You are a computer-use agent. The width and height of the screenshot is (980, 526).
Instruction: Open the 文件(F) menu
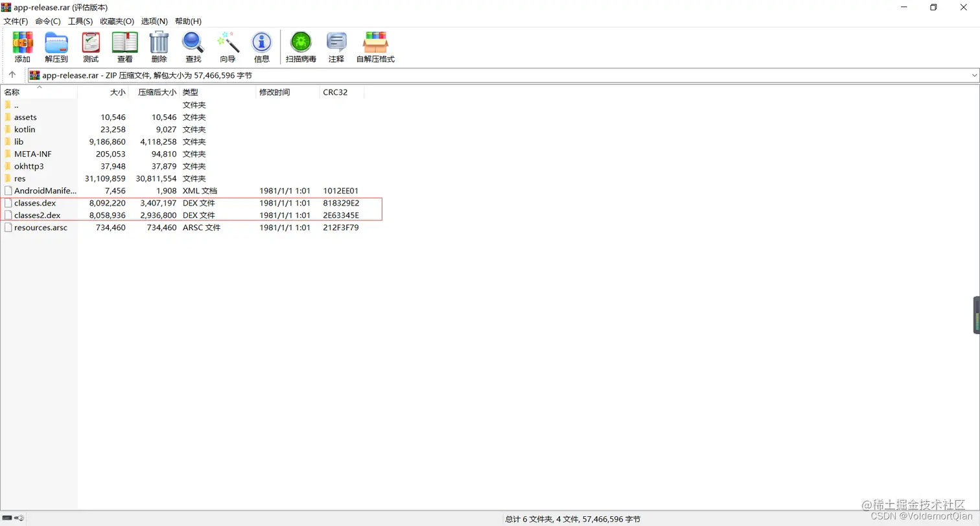pos(16,21)
